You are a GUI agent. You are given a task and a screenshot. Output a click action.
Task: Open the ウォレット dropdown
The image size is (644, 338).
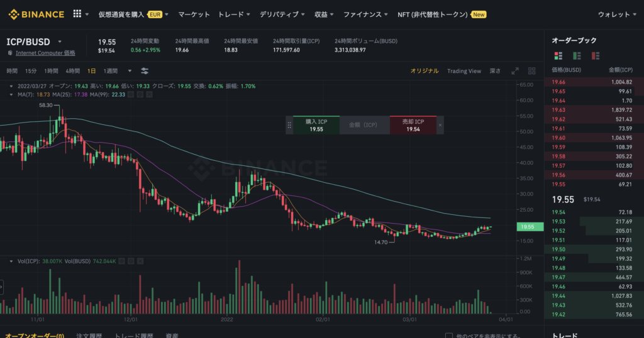coord(618,14)
